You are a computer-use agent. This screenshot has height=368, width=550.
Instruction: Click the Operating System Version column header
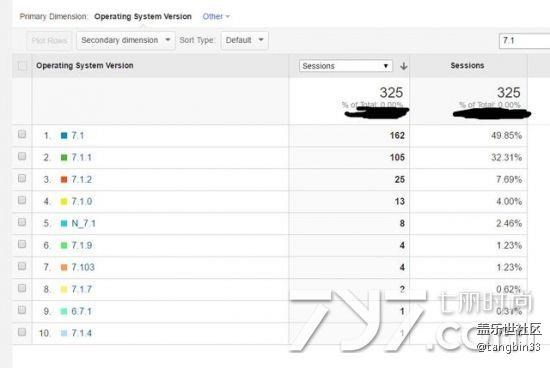(x=85, y=66)
